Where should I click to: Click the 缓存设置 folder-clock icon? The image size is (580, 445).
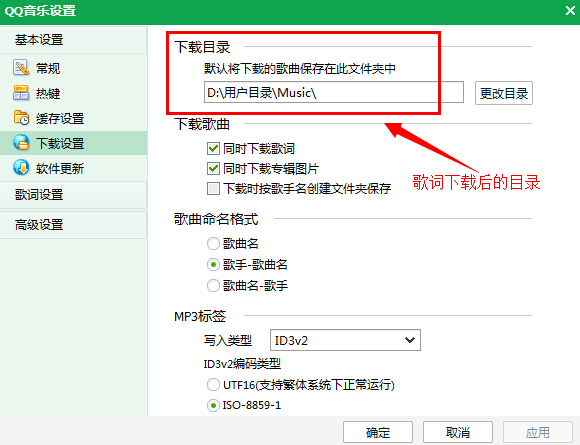point(21,118)
